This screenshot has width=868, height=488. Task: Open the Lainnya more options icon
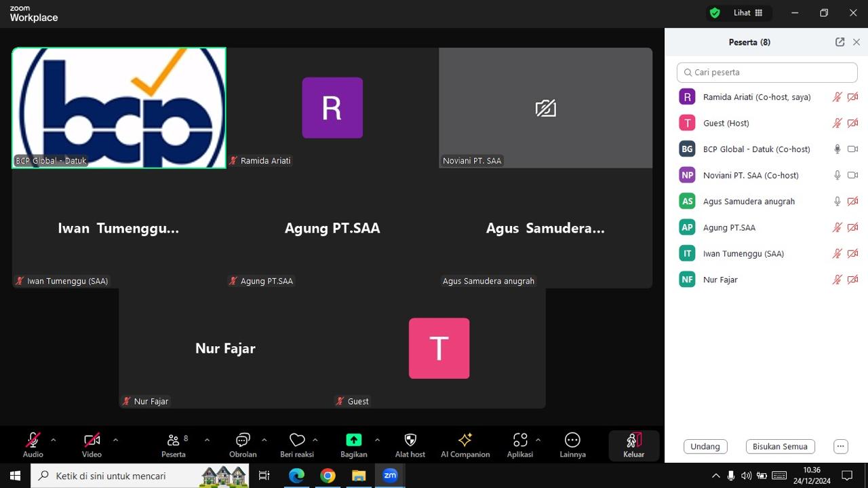pyautogui.click(x=572, y=440)
